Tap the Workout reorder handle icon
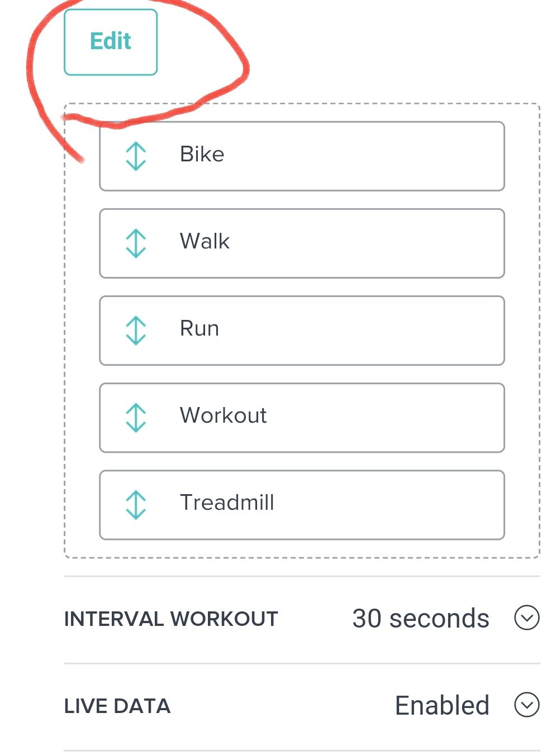 (136, 417)
